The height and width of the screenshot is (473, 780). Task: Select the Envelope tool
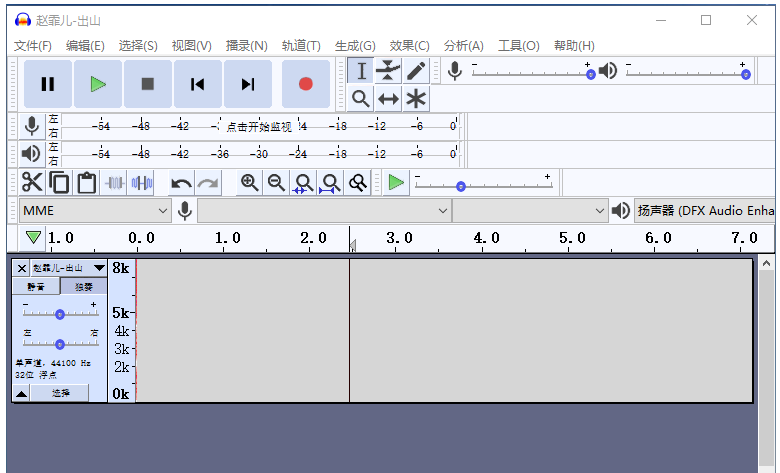(x=388, y=71)
